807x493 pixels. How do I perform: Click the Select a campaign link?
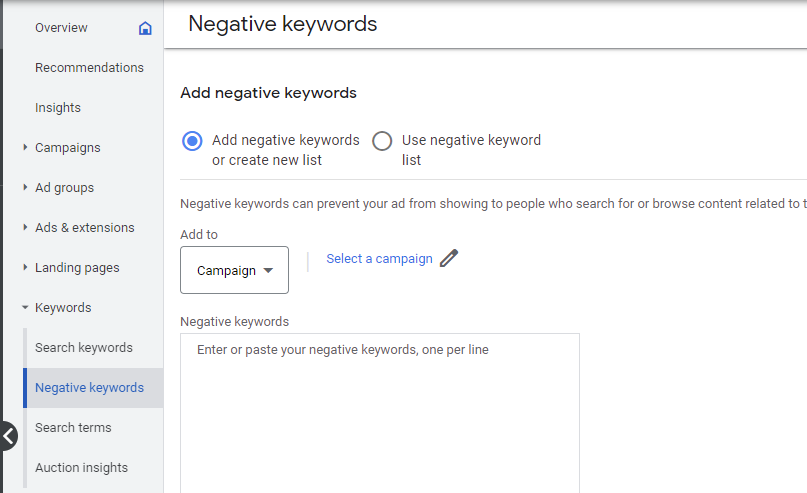379,259
